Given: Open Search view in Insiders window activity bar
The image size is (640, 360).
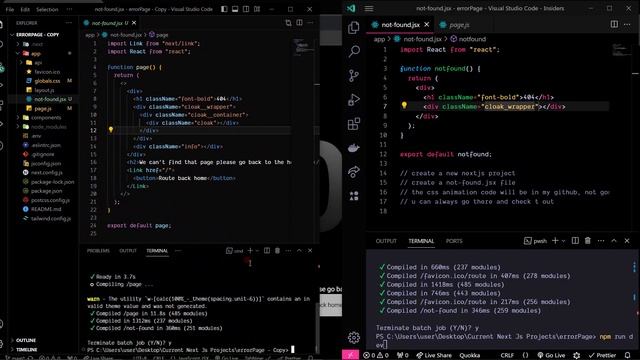Looking at the screenshot, I should click(354, 51).
